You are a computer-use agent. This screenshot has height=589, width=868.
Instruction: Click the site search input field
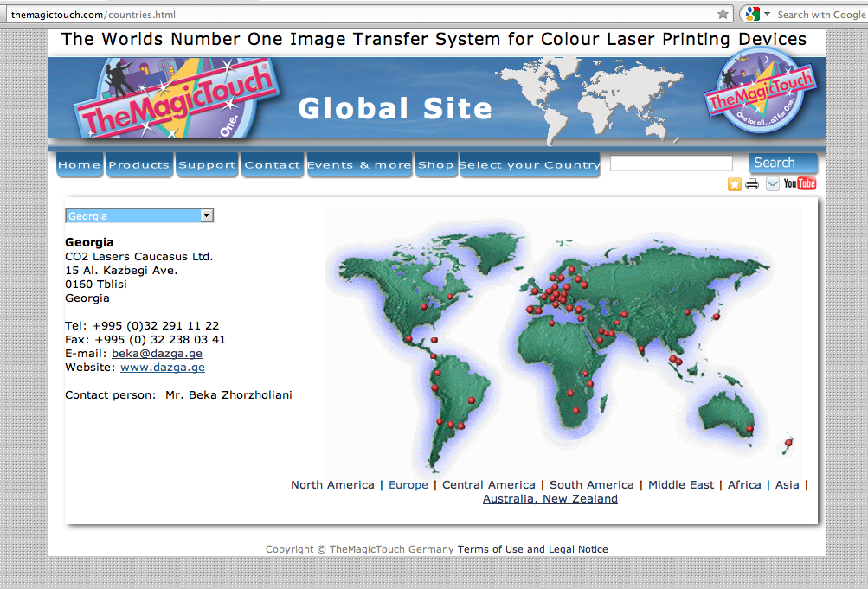[671, 163]
